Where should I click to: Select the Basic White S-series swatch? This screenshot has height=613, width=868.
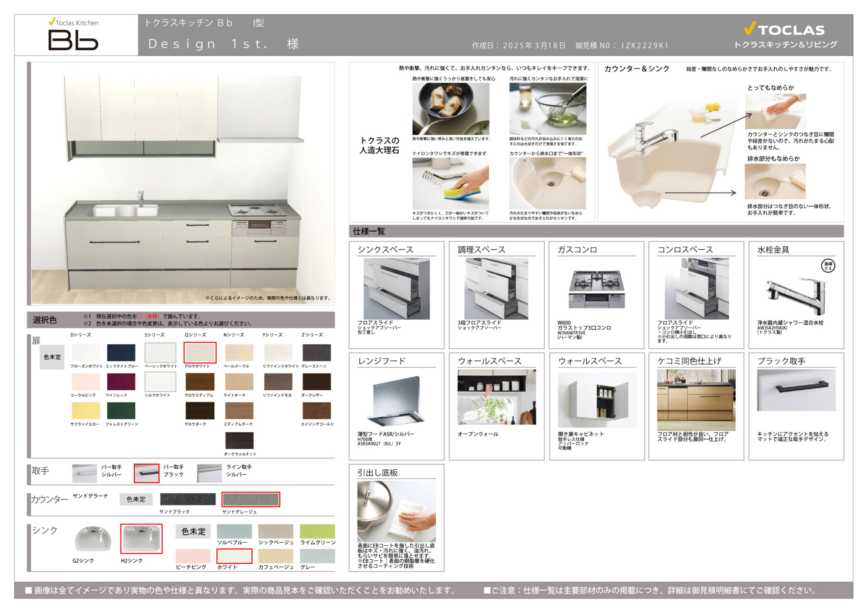(160, 352)
